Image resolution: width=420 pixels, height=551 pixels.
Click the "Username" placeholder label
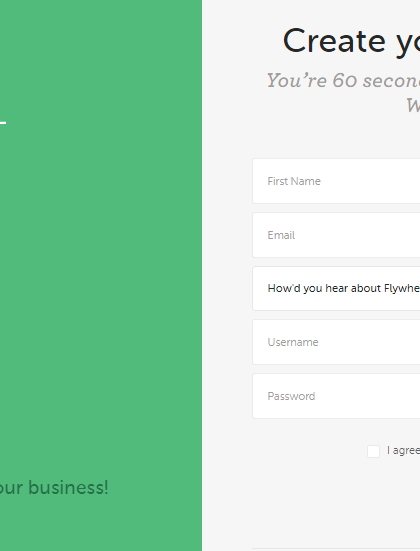(x=293, y=342)
